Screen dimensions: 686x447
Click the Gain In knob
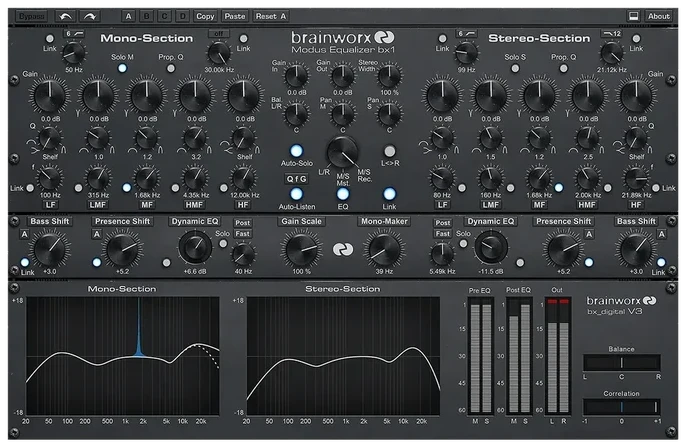(296, 75)
